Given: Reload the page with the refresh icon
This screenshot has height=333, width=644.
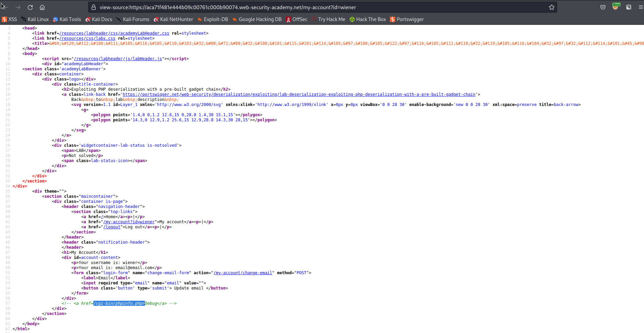Looking at the screenshot, I should coord(30,7).
